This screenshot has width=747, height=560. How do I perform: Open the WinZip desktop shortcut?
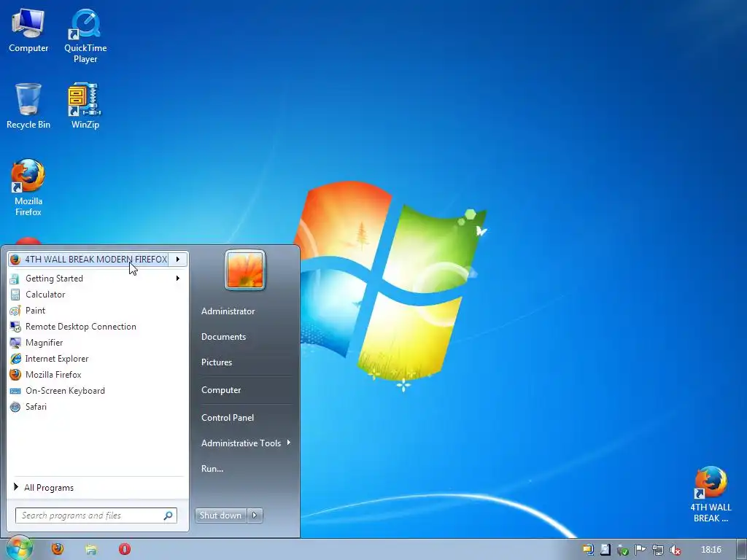click(85, 106)
